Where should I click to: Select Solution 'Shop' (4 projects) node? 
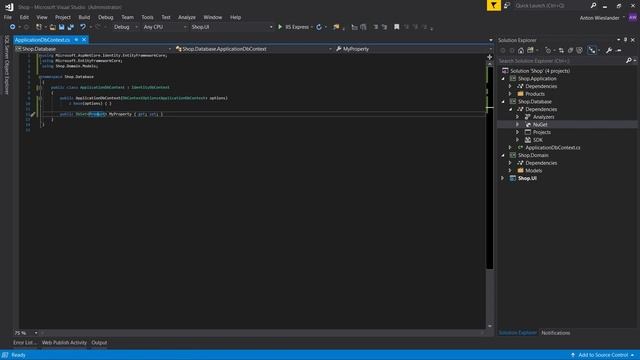pos(540,71)
